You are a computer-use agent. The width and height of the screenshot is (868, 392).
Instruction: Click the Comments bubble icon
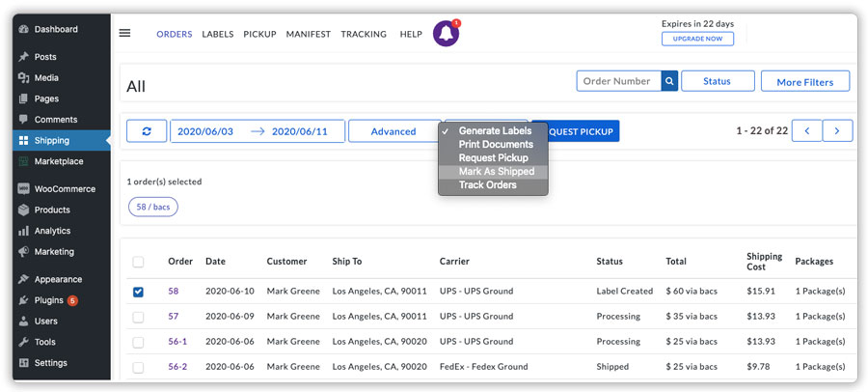click(23, 119)
